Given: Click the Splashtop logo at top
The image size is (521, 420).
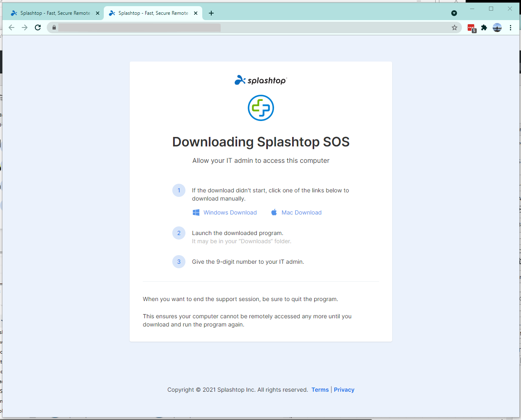Looking at the screenshot, I should (x=261, y=80).
